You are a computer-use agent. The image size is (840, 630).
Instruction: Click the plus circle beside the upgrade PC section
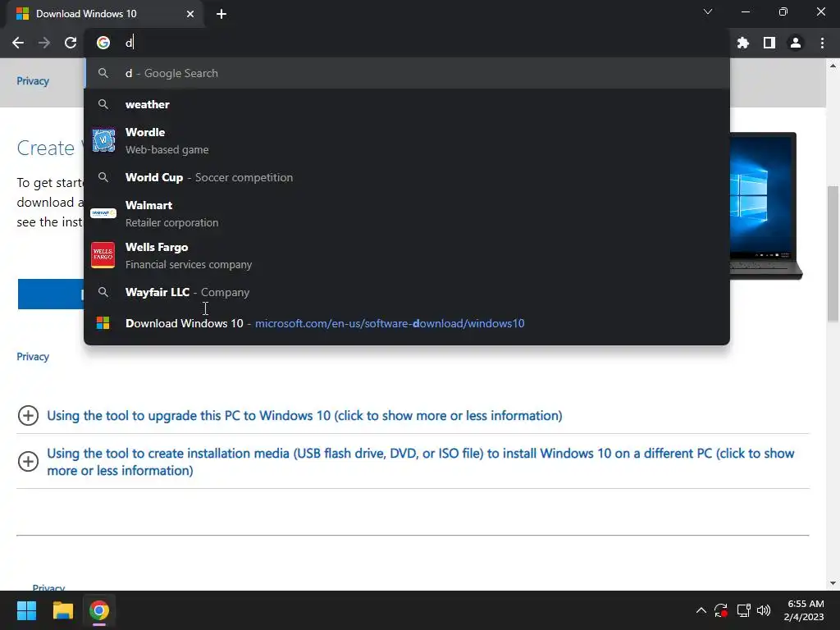pyautogui.click(x=28, y=416)
